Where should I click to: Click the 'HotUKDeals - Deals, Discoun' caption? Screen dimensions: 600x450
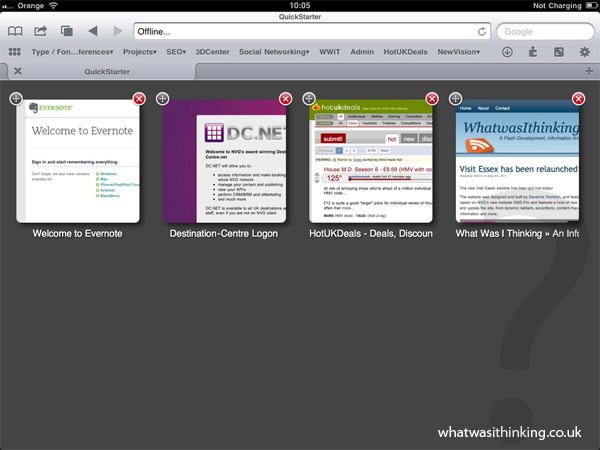coord(371,233)
